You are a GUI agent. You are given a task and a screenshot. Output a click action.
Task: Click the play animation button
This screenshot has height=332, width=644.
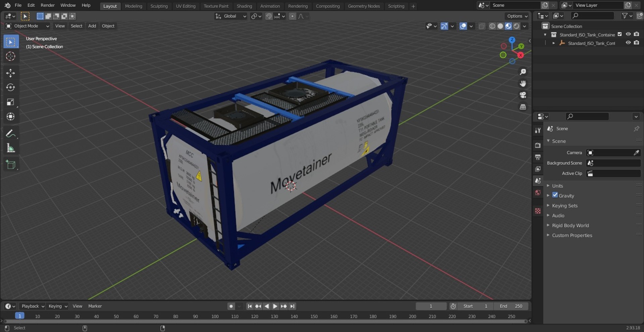(275, 306)
